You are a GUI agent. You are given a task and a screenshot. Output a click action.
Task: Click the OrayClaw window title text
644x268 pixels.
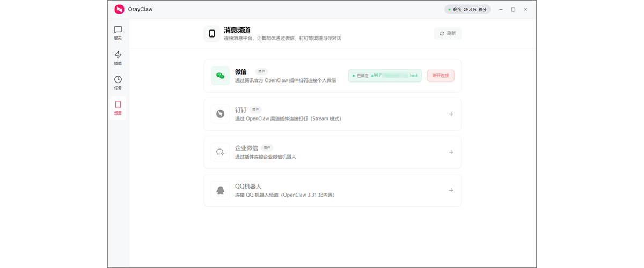coord(141,9)
